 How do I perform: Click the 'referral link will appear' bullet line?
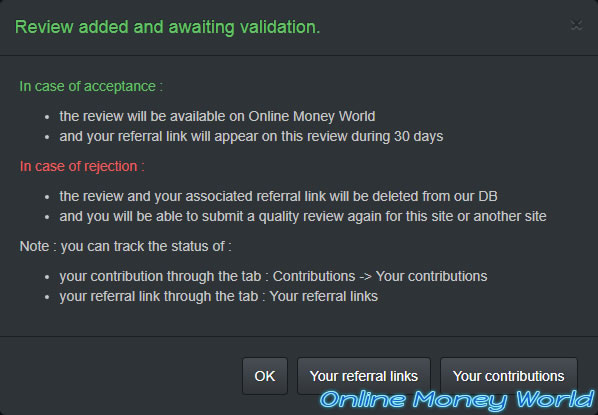[x=251, y=136]
